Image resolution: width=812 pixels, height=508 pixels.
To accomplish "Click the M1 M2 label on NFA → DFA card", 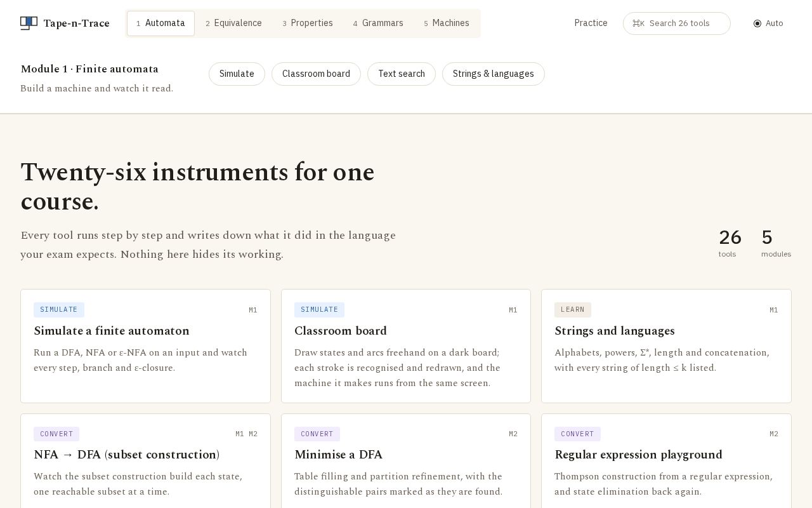I will (246, 434).
